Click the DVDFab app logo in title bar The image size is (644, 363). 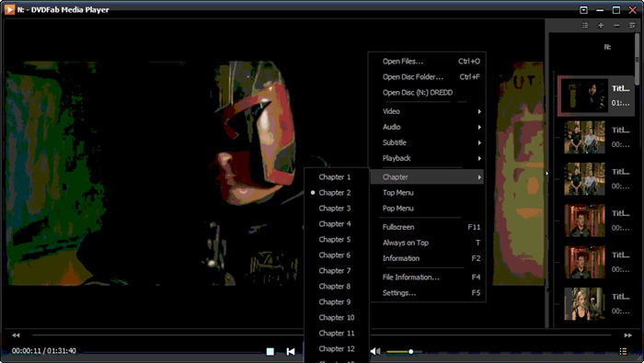(9, 9)
